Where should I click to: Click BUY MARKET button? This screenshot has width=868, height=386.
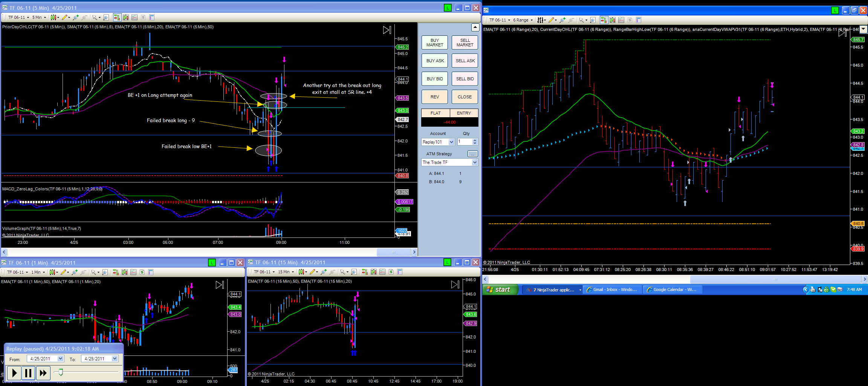(435, 43)
